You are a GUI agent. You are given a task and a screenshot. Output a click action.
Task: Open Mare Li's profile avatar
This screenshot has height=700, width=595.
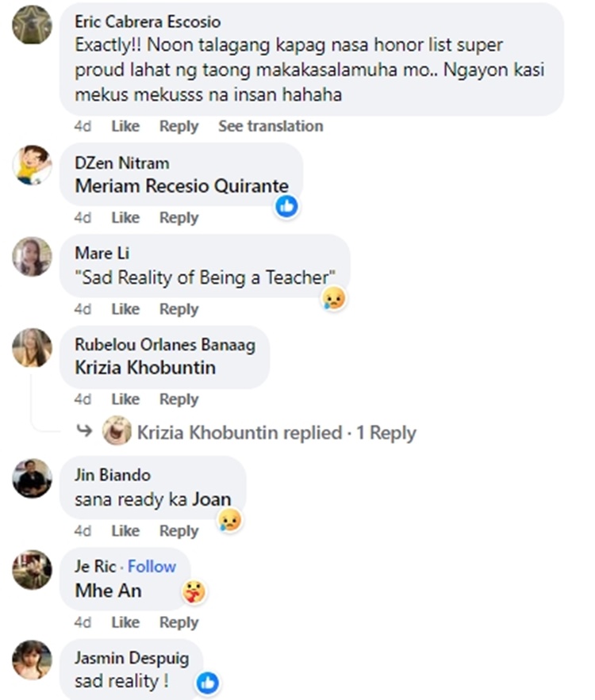click(31, 257)
